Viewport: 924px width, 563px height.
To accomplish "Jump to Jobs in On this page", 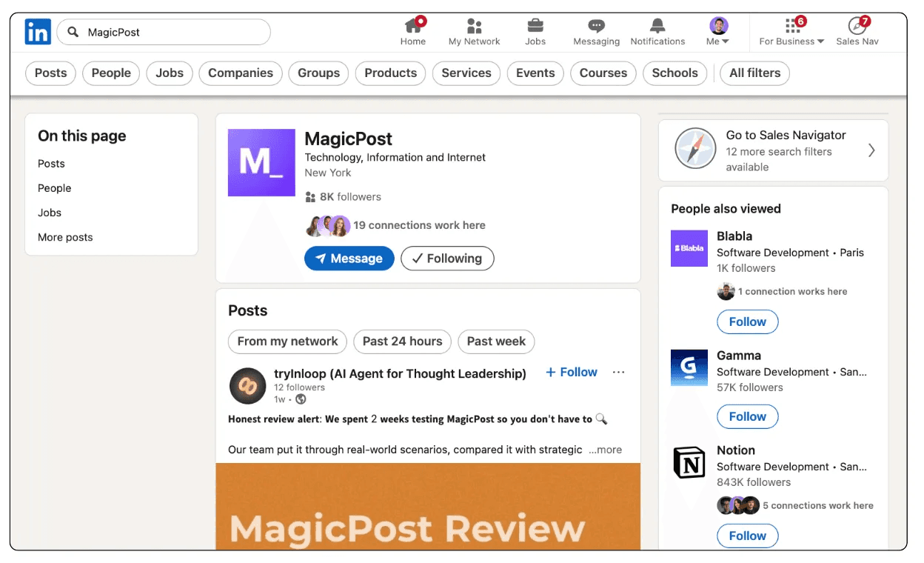I will coord(50,213).
